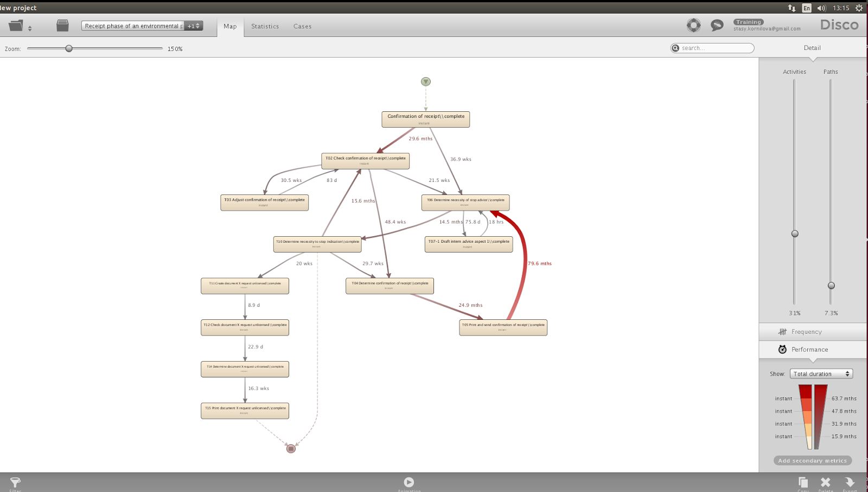This screenshot has width=868, height=492.
Task: Open the Total duration dropdown
Action: [x=821, y=374]
